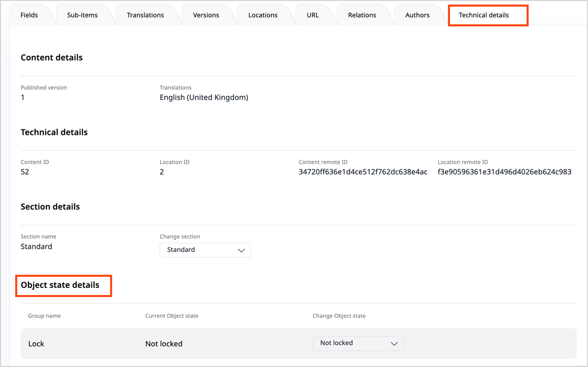
Task: Click the Lock group name row
Action: [x=36, y=343]
